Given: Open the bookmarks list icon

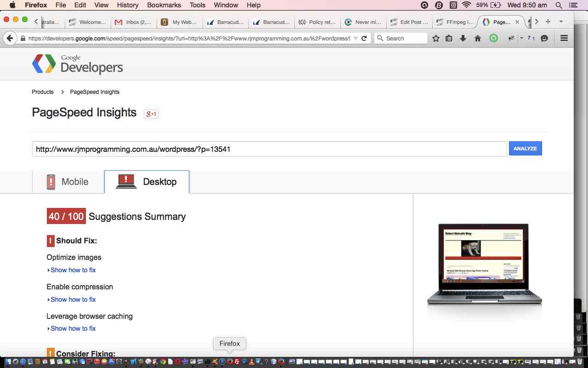Looking at the screenshot, I should click(449, 39).
